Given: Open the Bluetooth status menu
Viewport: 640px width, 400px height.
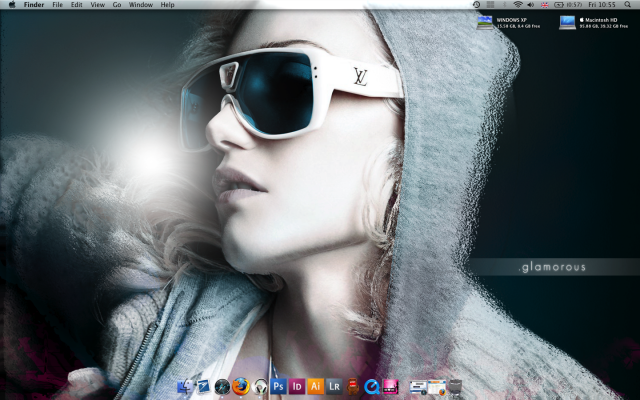Looking at the screenshot, I should click(504, 4).
